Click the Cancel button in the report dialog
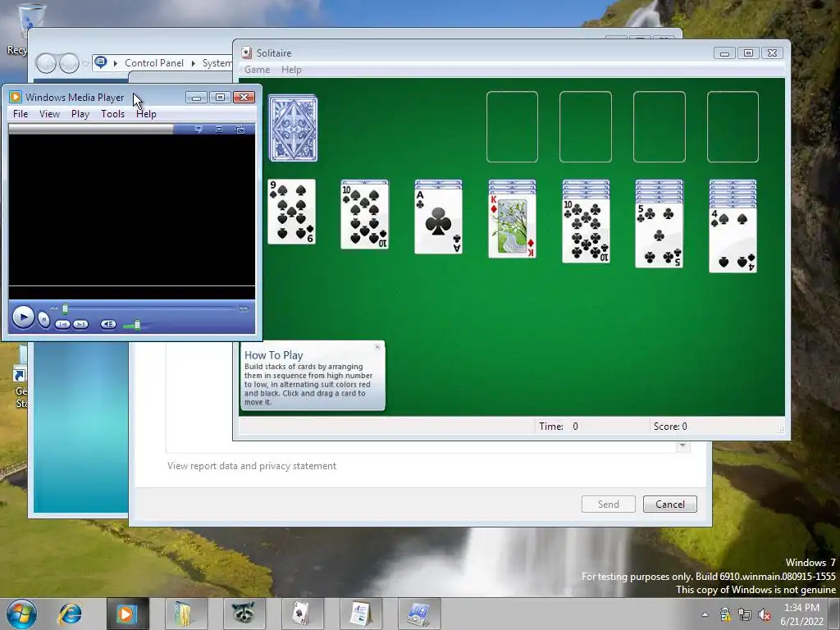 pos(670,504)
